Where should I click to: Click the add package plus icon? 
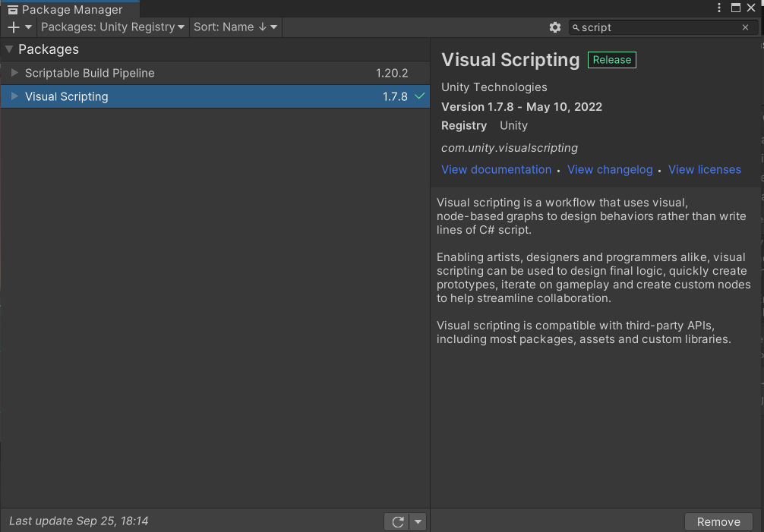coord(14,27)
